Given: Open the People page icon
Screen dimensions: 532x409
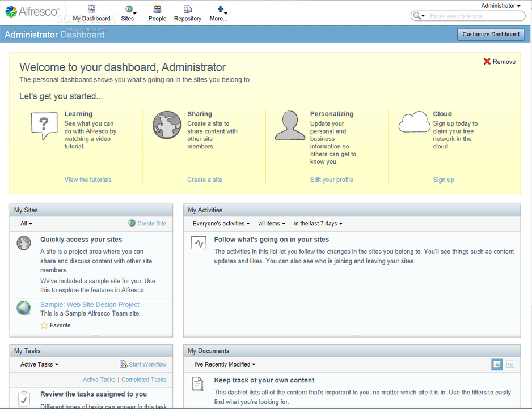Looking at the screenshot, I should pyautogui.click(x=157, y=10).
